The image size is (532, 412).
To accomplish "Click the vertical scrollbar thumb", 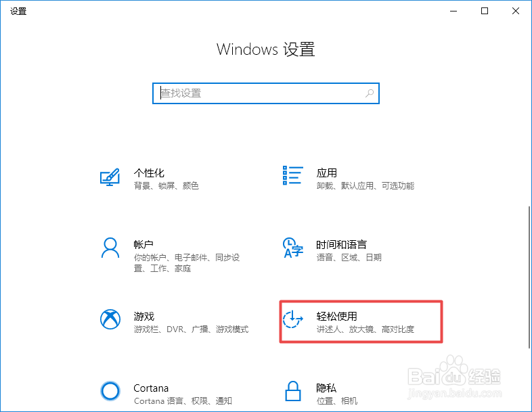I will (x=529, y=277).
